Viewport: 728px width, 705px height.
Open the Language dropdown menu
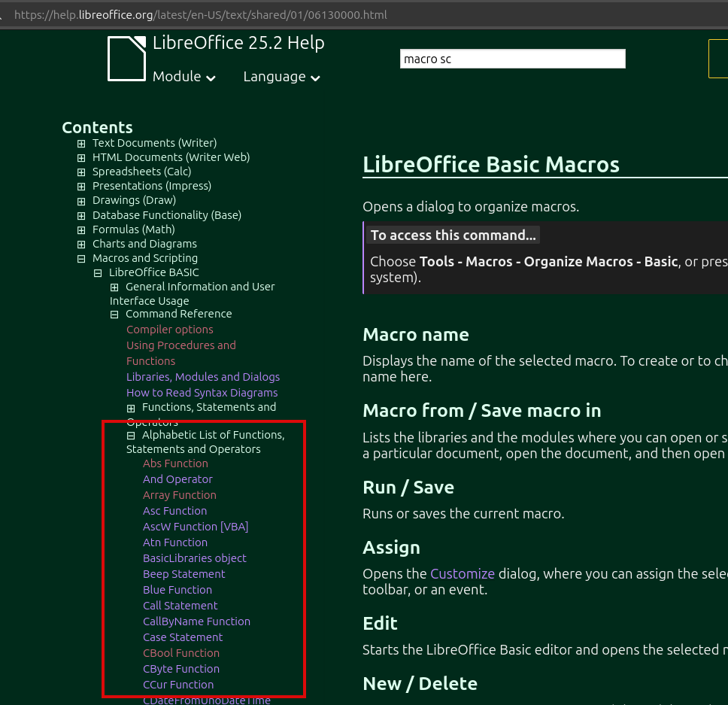tap(281, 77)
